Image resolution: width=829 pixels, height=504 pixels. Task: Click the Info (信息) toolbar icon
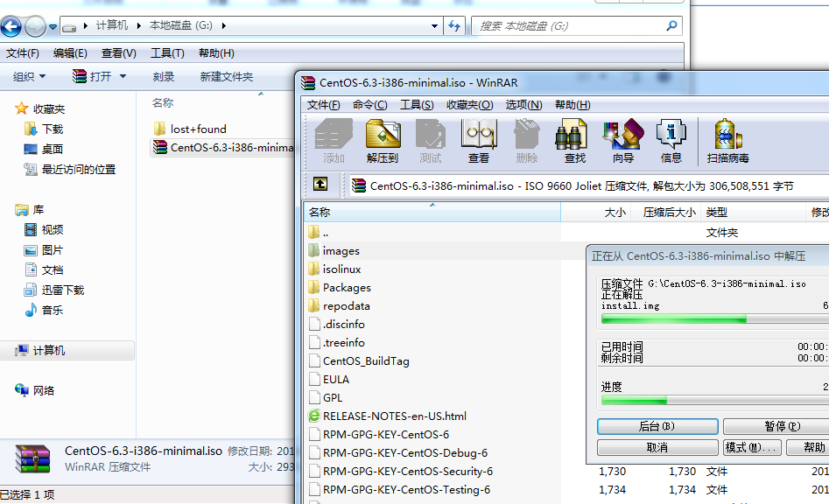671,141
